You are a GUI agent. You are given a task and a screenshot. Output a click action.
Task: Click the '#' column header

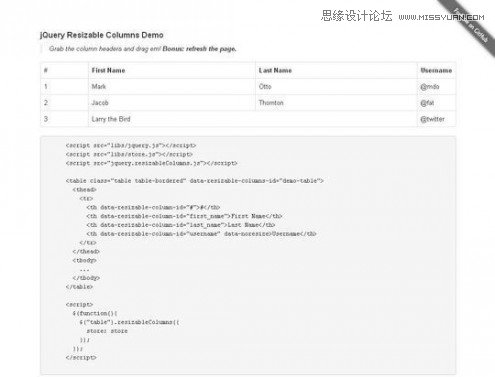click(x=64, y=70)
